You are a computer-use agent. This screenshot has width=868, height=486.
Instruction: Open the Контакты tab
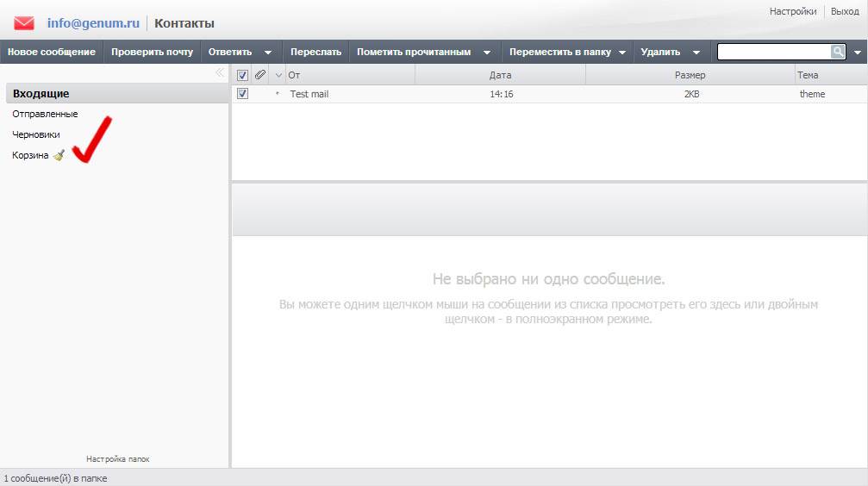(184, 23)
